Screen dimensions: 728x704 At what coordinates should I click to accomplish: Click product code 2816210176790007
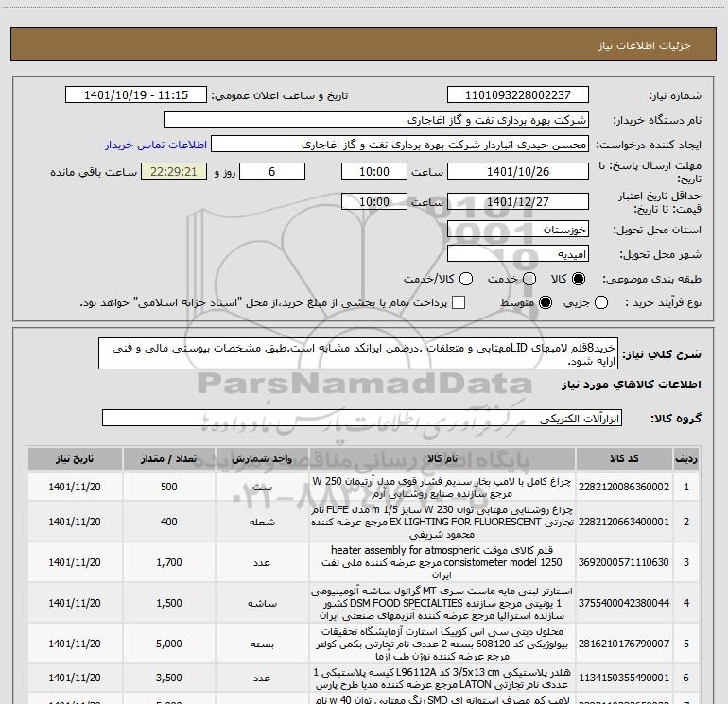pyautogui.click(x=624, y=644)
